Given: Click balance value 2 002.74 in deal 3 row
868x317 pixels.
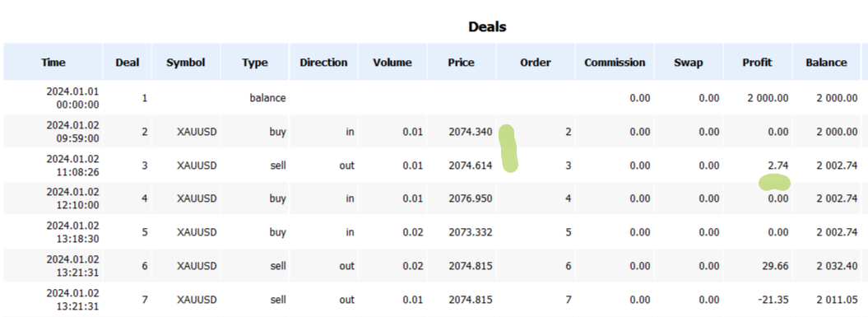Looking at the screenshot, I should pos(837,165).
